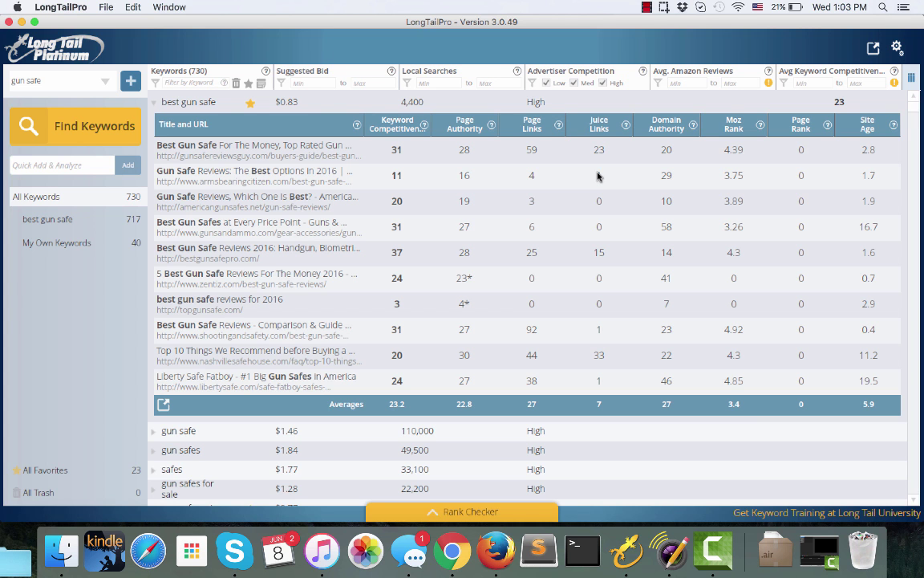This screenshot has height=578, width=924.
Task: Click Get Keyword Training at Long Tail University
Action: coord(826,513)
